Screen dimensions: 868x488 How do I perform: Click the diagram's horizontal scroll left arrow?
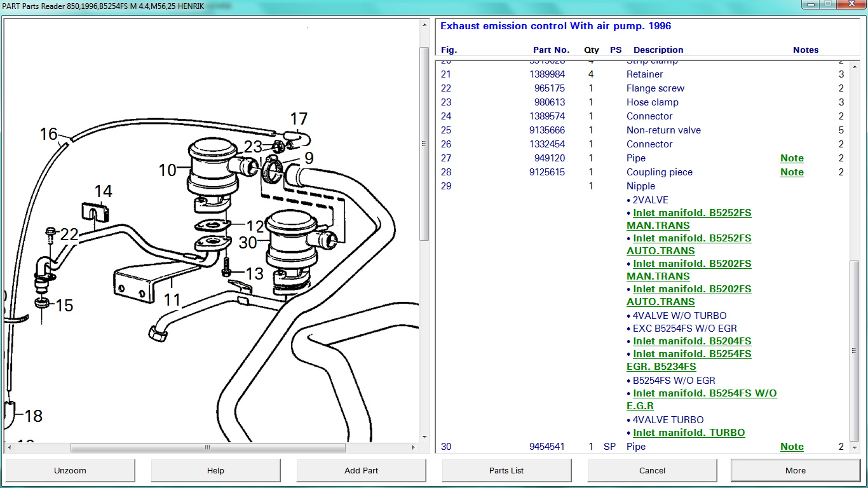(10, 447)
